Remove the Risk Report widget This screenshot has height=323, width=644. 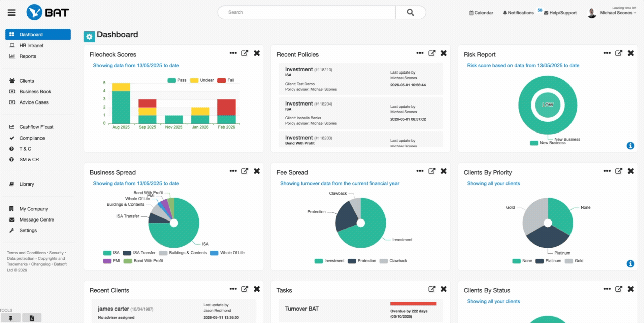click(x=631, y=53)
